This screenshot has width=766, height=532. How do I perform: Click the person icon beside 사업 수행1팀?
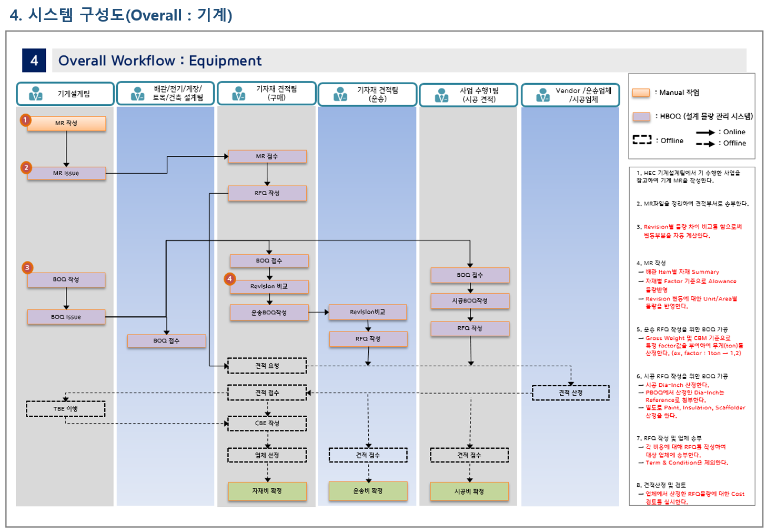point(442,95)
